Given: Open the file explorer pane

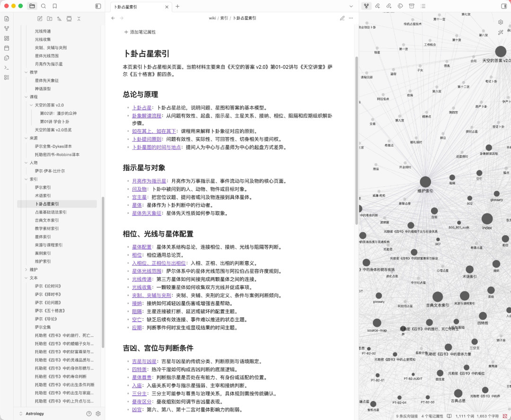Looking at the screenshot, I should [32, 6].
